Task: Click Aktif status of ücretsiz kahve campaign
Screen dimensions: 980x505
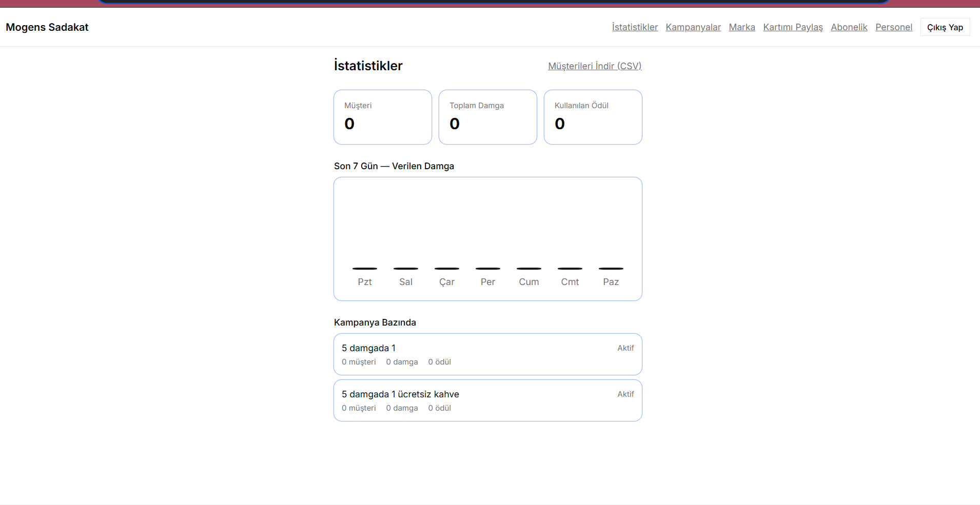Action: (x=625, y=394)
